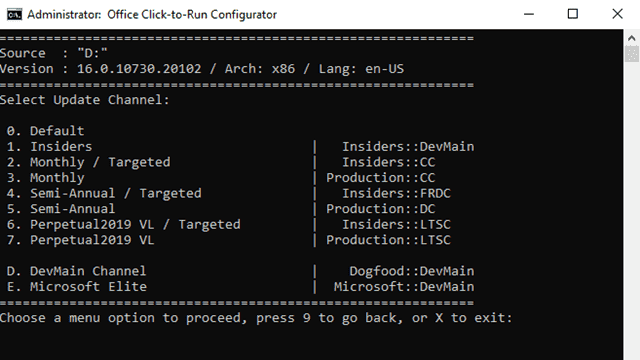Click the E. Microsoft Elite option
This screenshot has height=360, width=640.
click(76, 287)
